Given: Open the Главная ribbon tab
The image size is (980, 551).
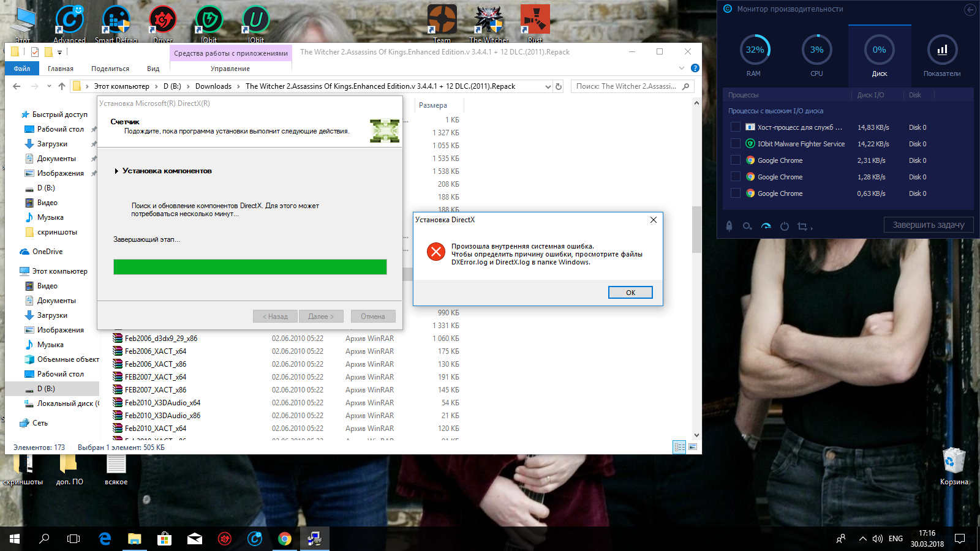Looking at the screenshot, I should tap(61, 69).
